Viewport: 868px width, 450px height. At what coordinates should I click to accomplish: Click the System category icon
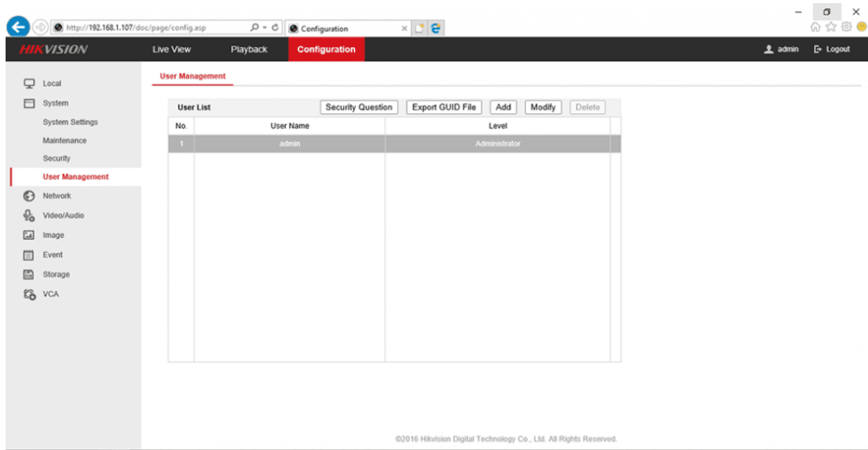28,103
